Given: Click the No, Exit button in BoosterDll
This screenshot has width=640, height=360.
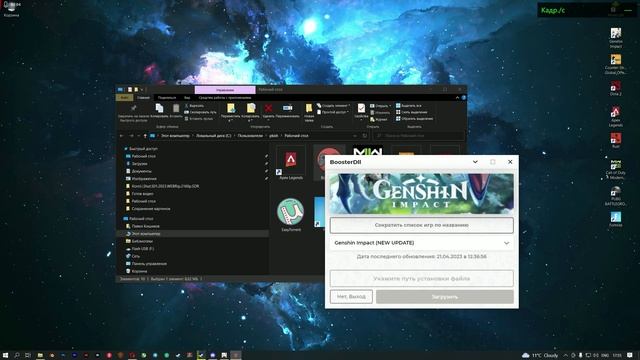Looking at the screenshot, I should click(x=351, y=297).
